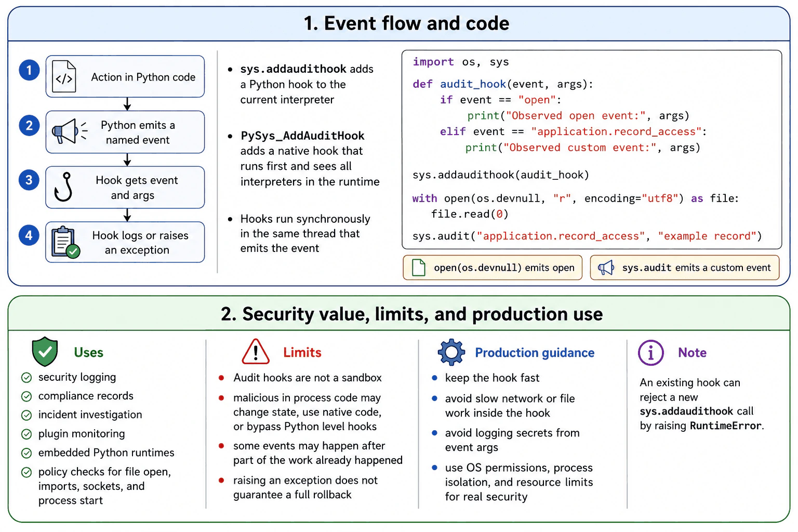Click the 'def audit_hook(event, args):' code line

(x=503, y=84)
